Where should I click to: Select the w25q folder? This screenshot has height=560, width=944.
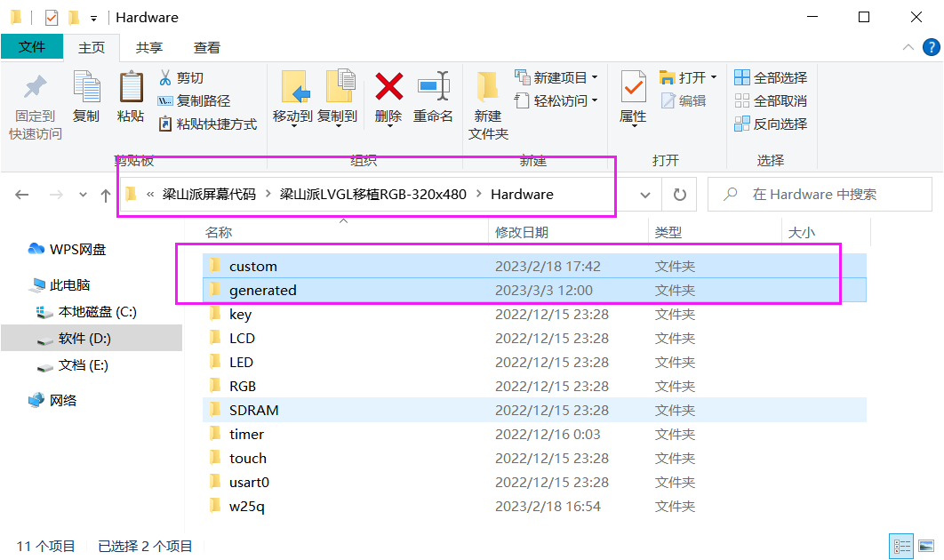[x=534, y=507]
